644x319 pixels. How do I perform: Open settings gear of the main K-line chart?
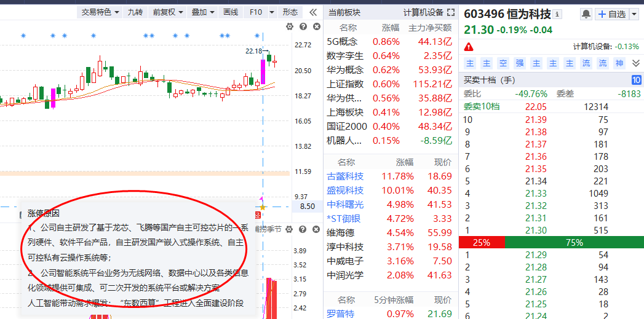[290, 26]
